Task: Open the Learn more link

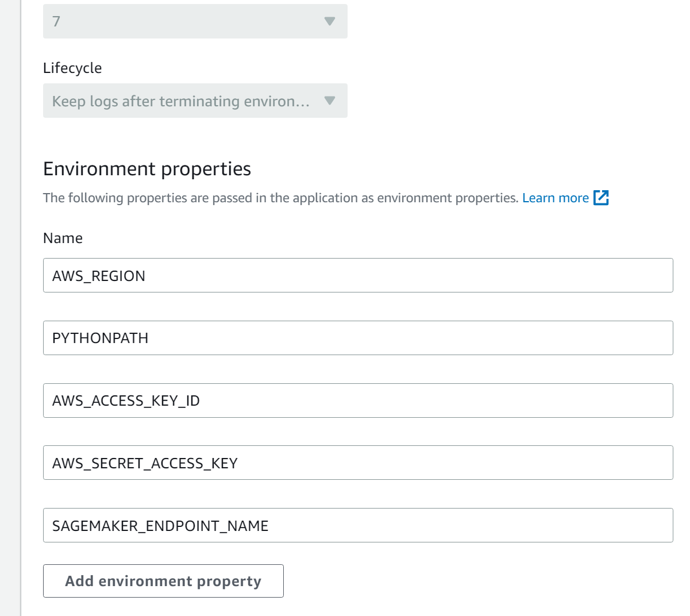Action: click(x=555, y=198)
